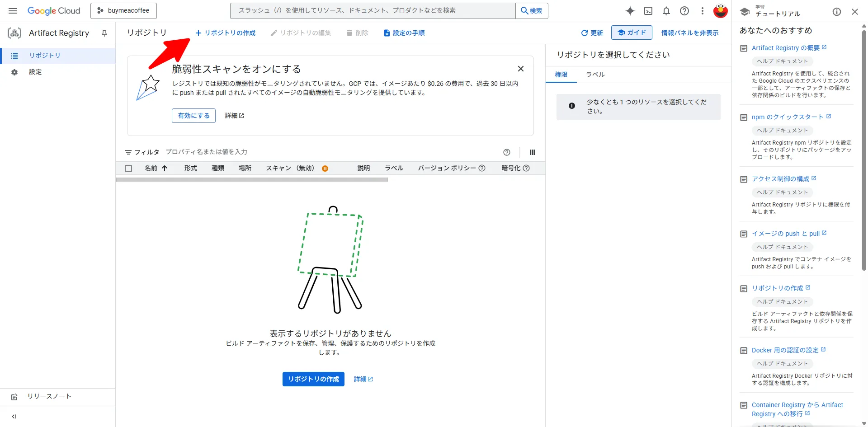Open the navigation hamburger menu
This screenshot has width=868, height=427.
click(12, 11)
